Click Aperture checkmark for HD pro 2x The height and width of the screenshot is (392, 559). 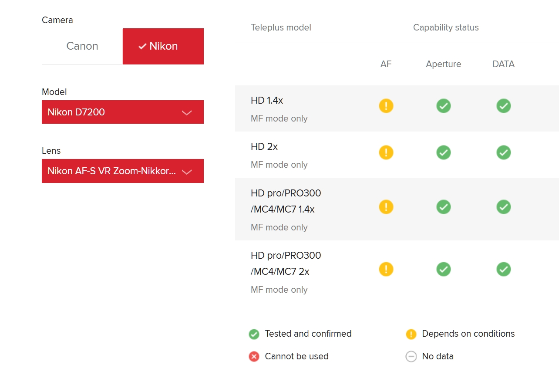point(444,269)
